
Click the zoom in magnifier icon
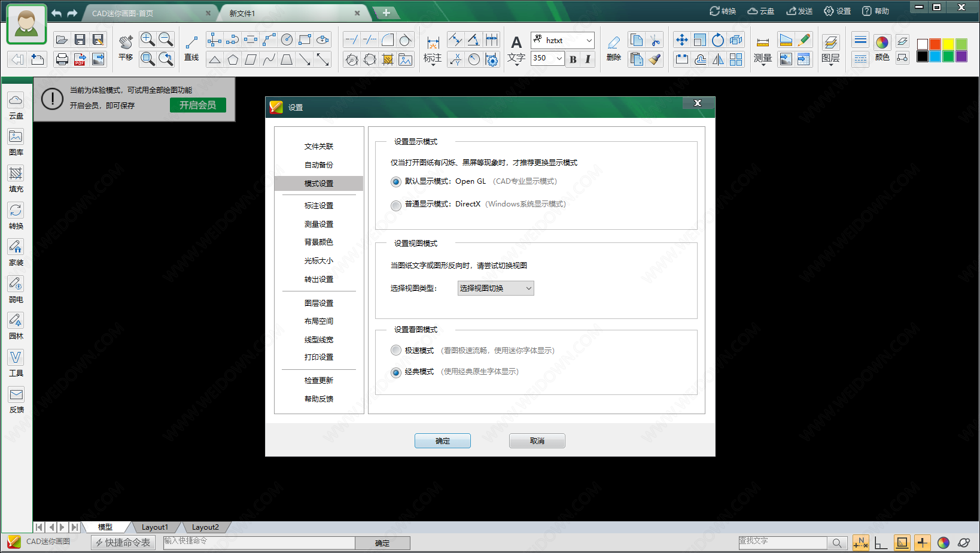coord(147,39)
